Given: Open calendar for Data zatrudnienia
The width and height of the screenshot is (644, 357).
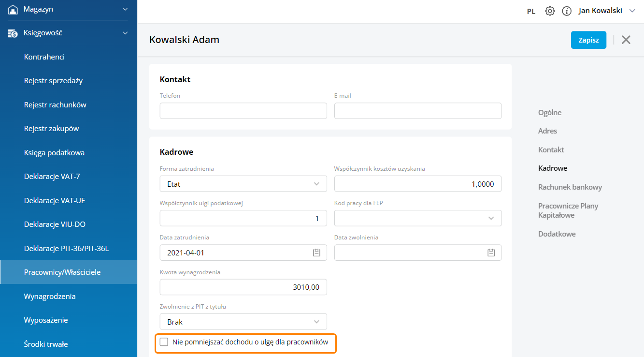Looking at the screenshot, I should [316, 253].
